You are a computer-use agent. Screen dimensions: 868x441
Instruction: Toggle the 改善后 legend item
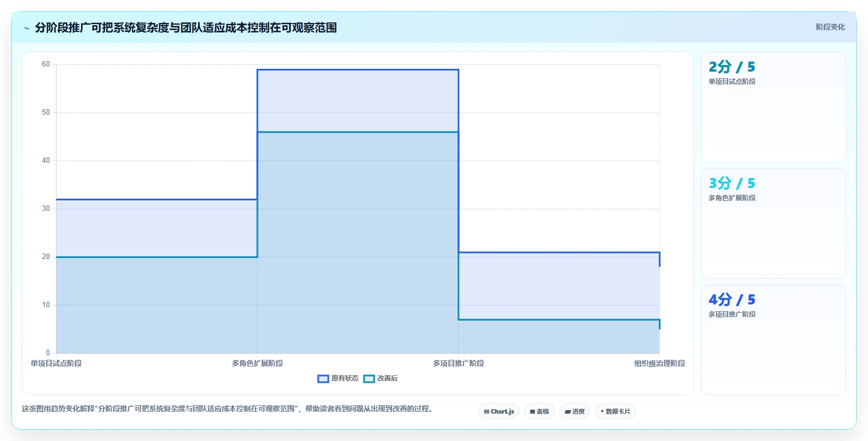380,378
